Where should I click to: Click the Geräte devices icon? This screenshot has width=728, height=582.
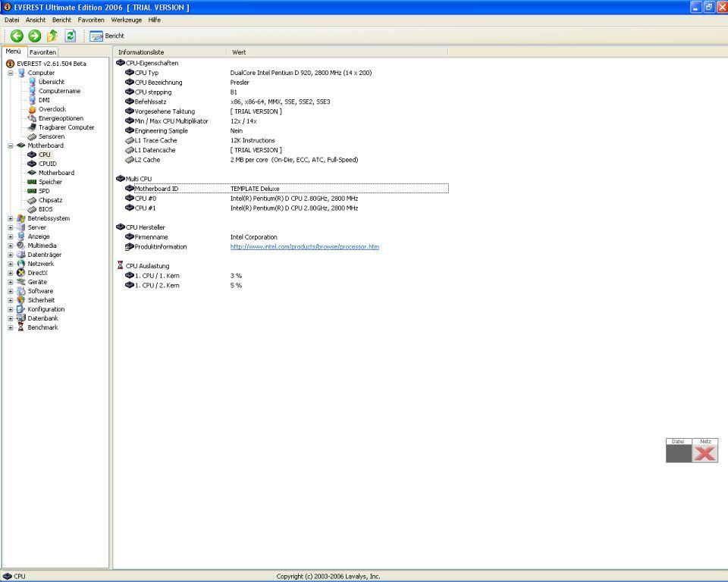21,282
